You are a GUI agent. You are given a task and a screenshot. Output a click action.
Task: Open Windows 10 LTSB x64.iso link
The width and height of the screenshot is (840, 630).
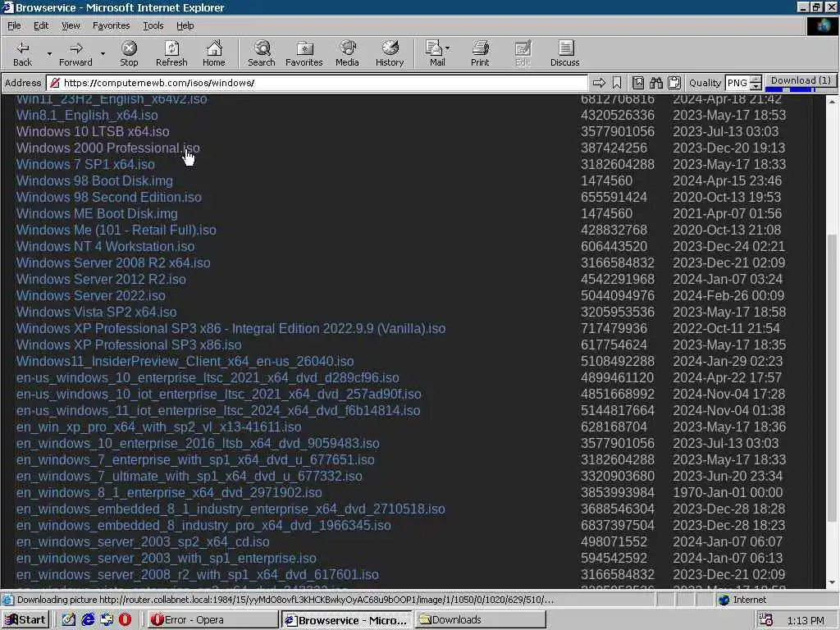click(x=93, y=132)
